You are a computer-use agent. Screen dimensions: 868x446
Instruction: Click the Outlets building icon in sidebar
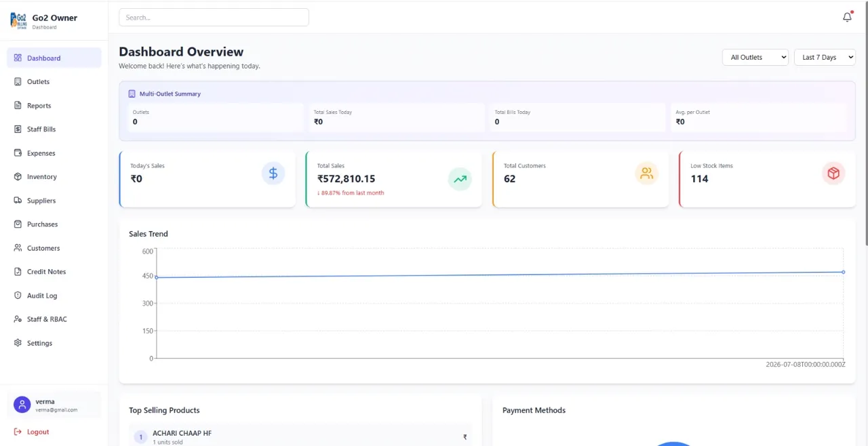click(x=18, y=81)
